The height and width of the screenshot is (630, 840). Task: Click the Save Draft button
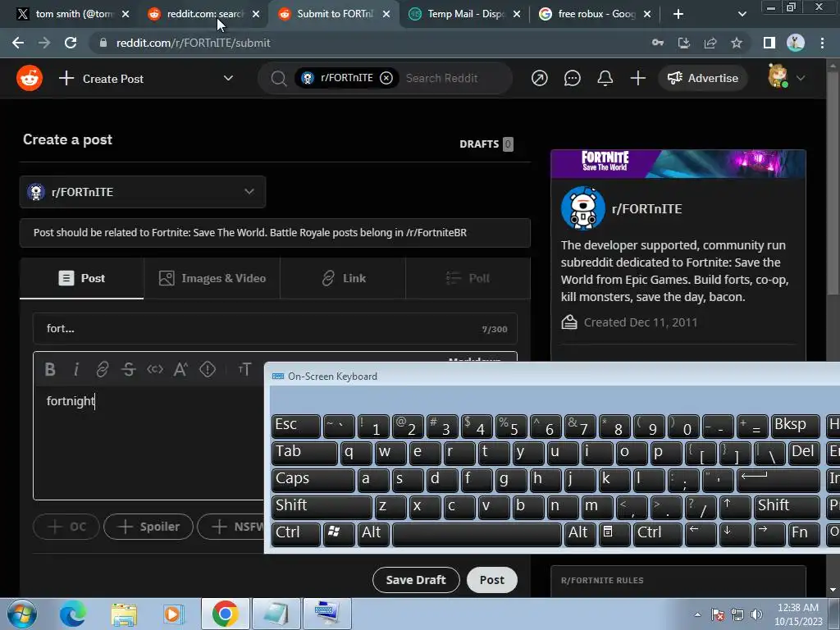click(x=416, y=580)
